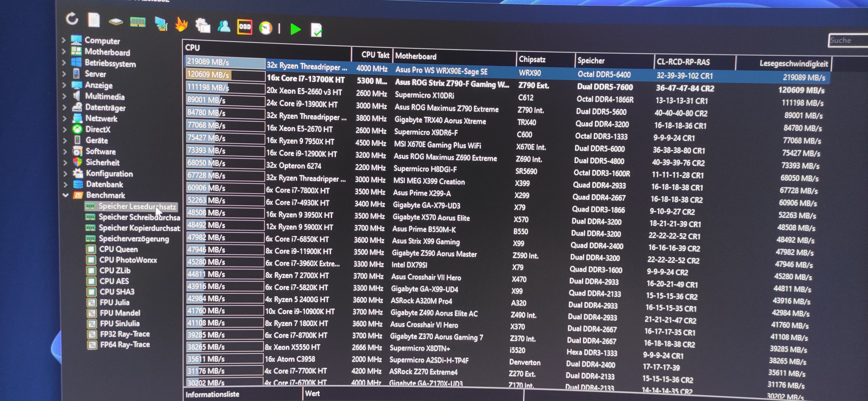868x401 pixels.
Task: Click the memory module toolbar icon
Action: [137, 22]
